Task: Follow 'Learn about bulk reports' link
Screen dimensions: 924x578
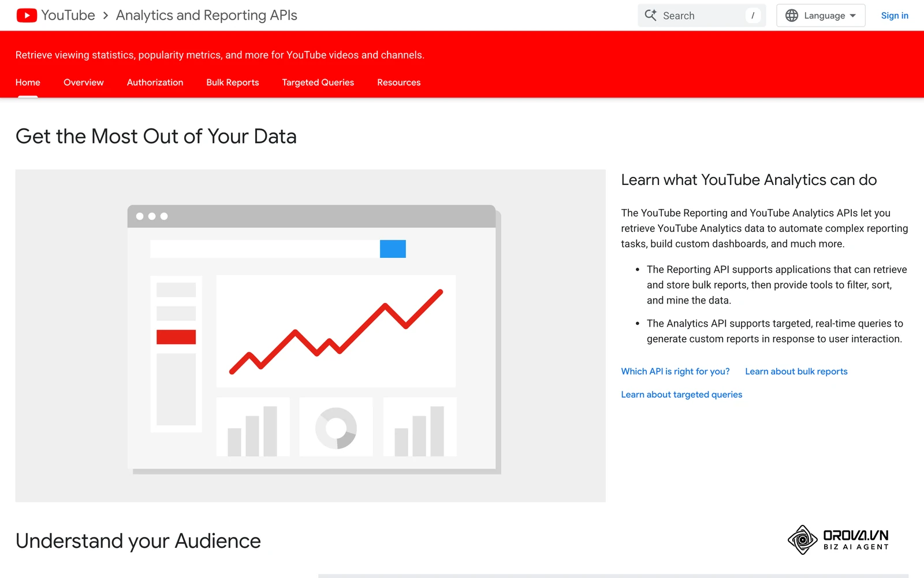Action: coord(796,372)
